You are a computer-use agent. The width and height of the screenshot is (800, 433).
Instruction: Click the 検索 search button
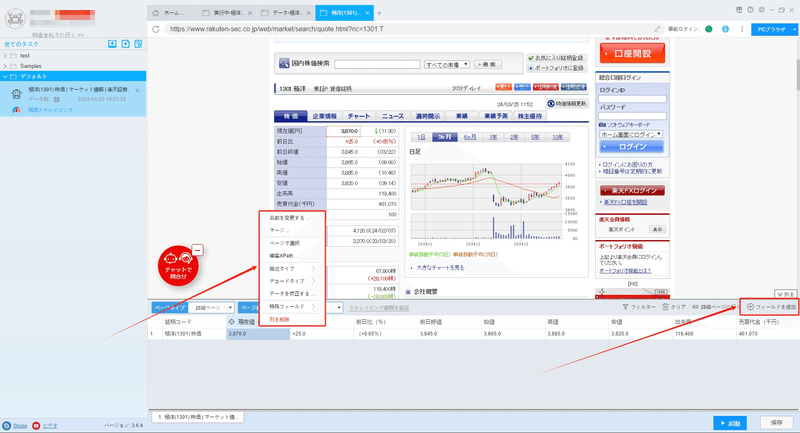point(488,64)
